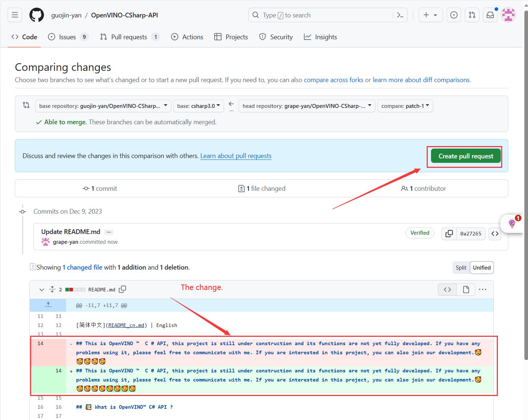
Task: Open Learn about pull requests link
Action: click(x=236, y=156)
